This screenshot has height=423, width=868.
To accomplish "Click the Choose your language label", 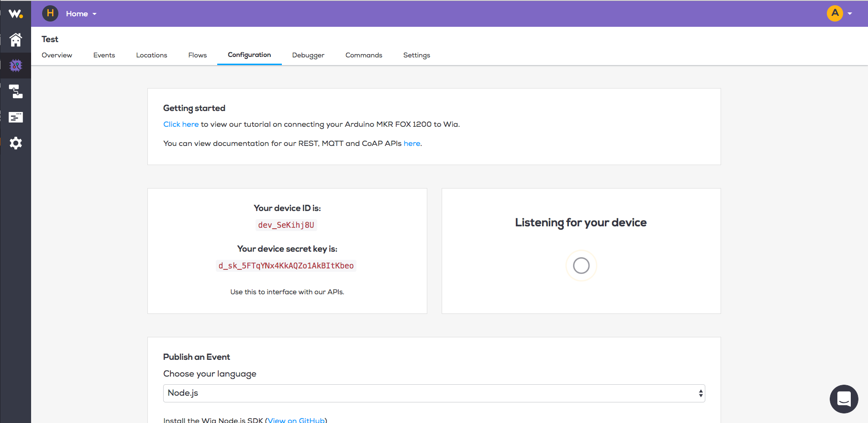I will [210, 374].
